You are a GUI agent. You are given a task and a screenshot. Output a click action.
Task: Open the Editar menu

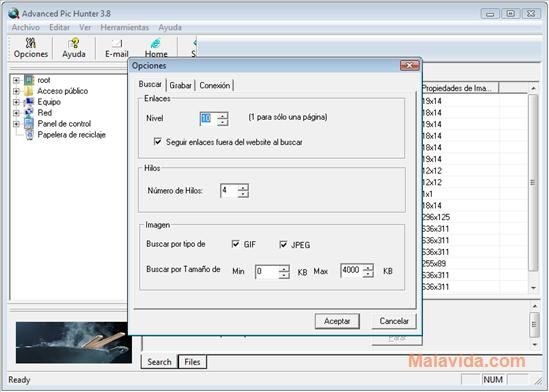60,27
